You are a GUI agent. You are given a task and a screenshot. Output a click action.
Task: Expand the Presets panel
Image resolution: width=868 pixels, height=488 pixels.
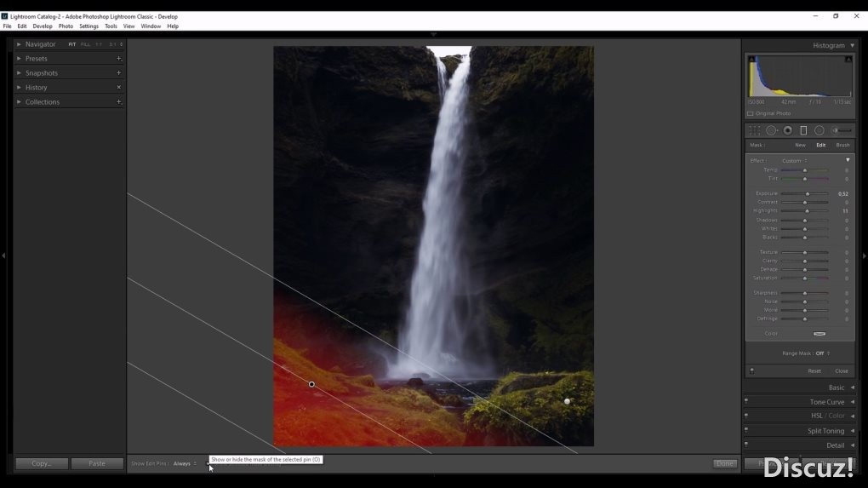19,59
